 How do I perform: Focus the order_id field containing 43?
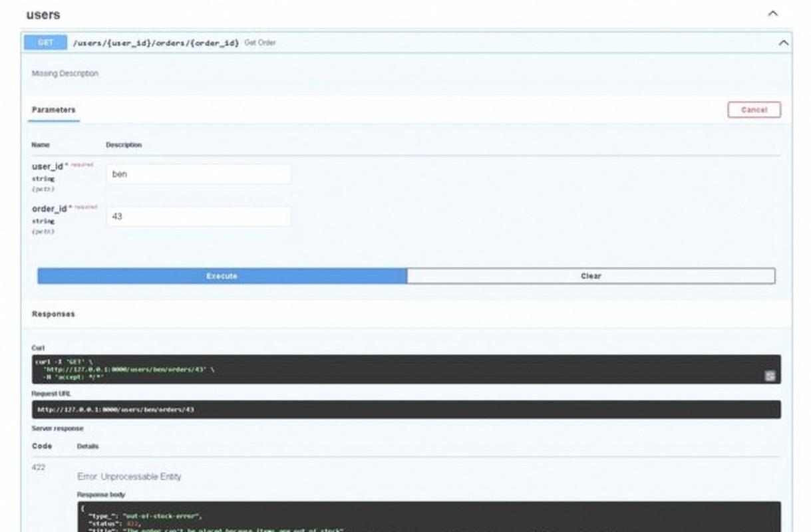tap(198, 217)
